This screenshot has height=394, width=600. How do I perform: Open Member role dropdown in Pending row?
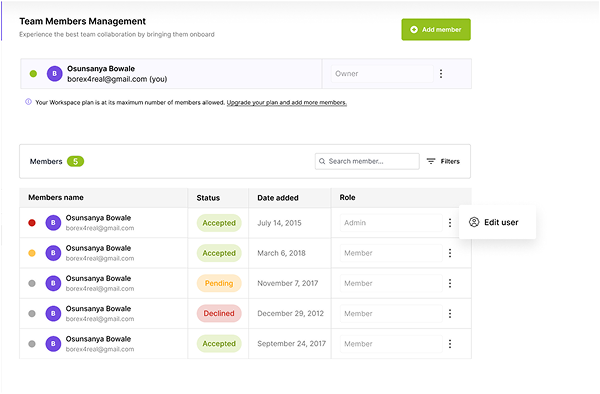tap(391, 283)
